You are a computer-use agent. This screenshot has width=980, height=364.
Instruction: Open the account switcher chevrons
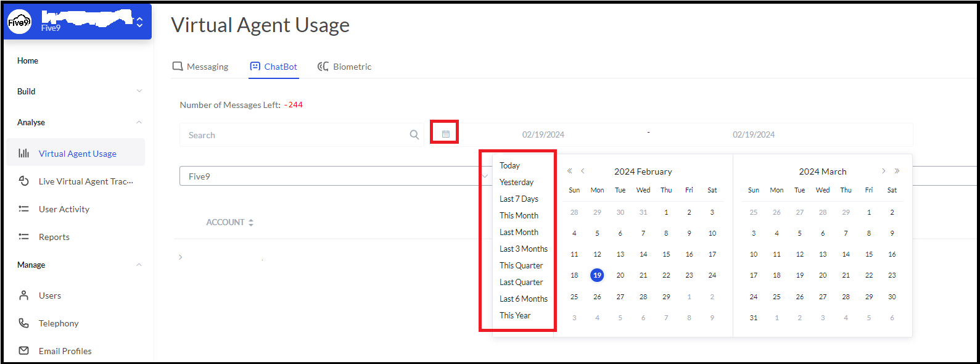139,22
